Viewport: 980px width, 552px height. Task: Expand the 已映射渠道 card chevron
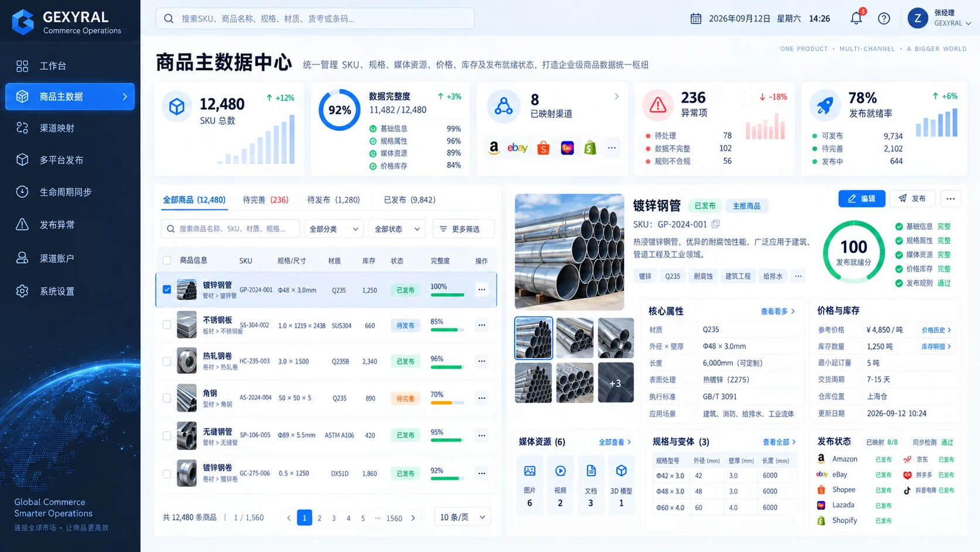[x=617, y=97]
